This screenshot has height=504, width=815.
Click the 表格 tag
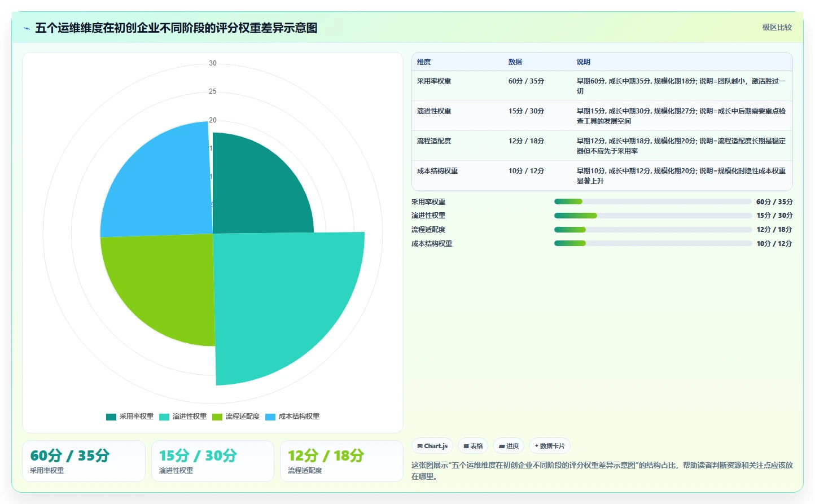tap(473, 446)
